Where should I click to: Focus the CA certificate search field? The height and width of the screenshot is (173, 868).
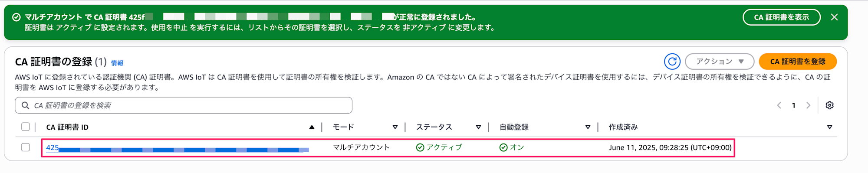click(x=184, y=105)
